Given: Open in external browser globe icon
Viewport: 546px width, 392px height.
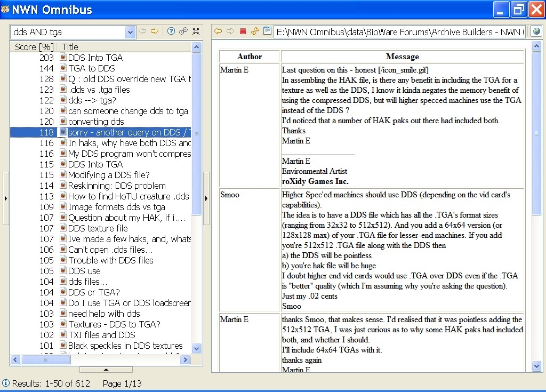Looking at the screenshot, I should click(536, 31).
